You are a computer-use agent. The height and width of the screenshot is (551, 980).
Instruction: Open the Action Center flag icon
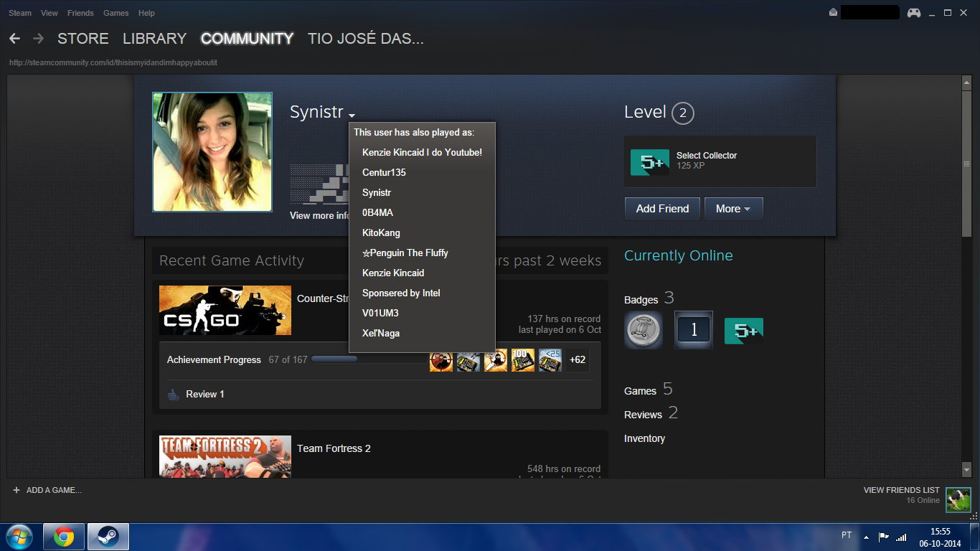click(884, 537)
